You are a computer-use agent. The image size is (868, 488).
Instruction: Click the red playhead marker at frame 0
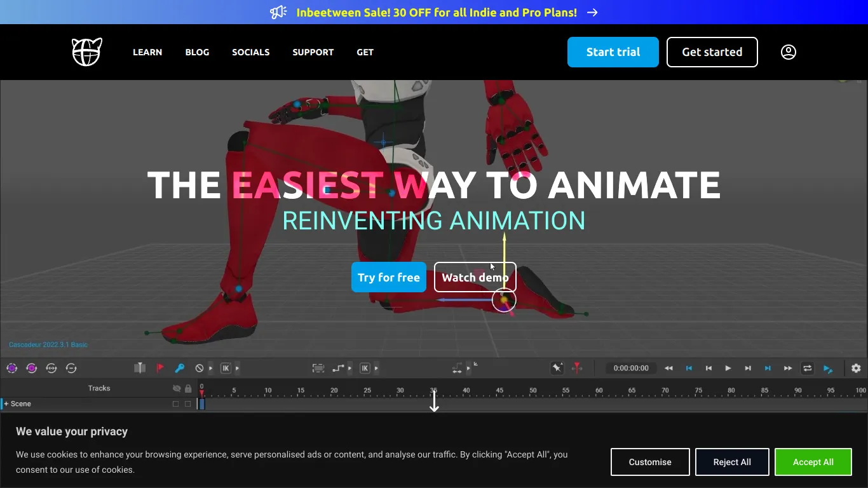pyautogui.click(x=202, y=393)
